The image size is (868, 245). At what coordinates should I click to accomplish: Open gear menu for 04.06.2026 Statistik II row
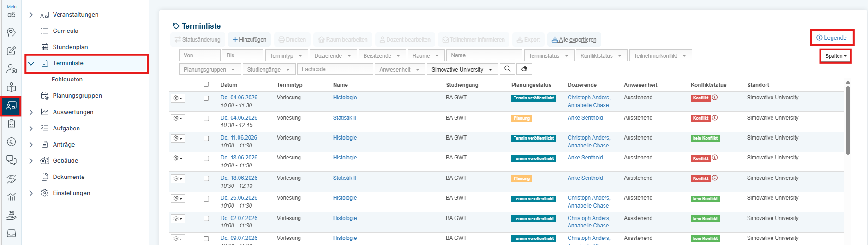(178, 118)
